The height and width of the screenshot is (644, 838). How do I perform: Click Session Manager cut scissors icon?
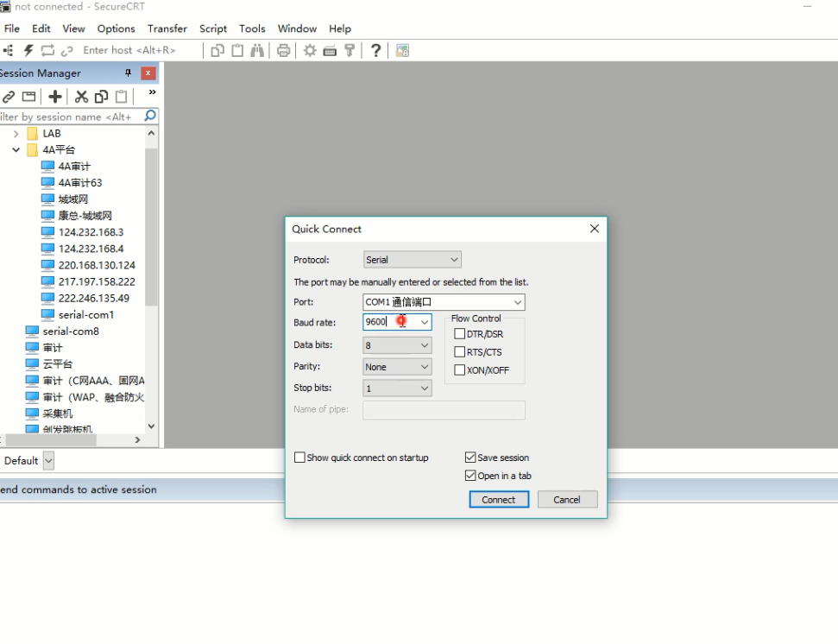click(x=81, y=97)
